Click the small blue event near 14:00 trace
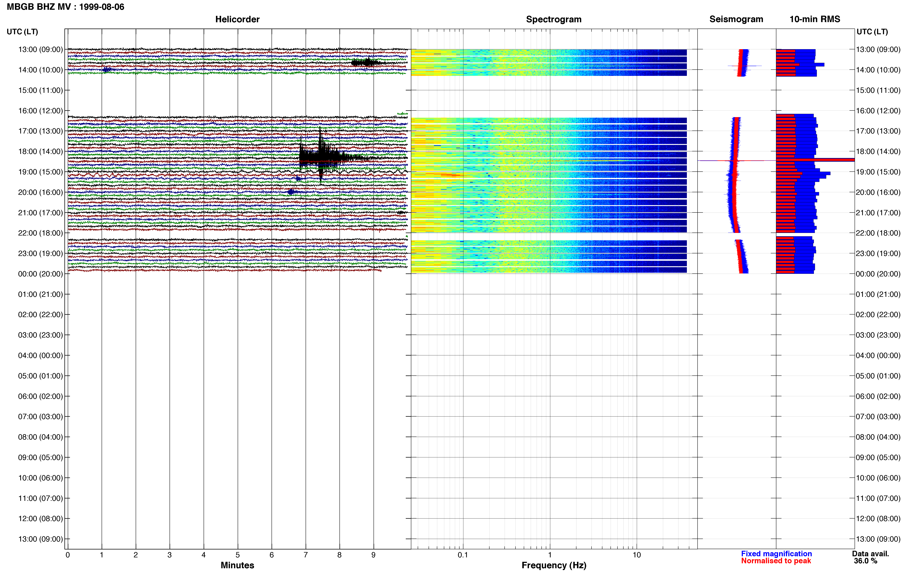 click(107, 70)
